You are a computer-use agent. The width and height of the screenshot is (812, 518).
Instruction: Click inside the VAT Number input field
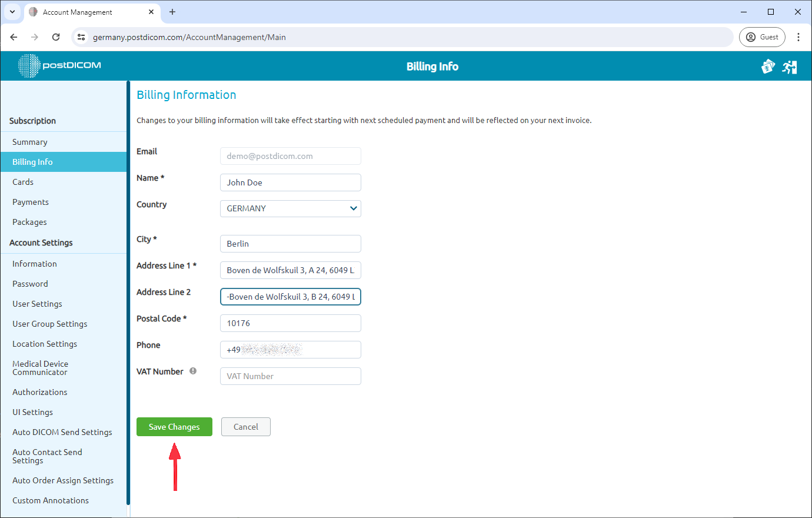290,376
